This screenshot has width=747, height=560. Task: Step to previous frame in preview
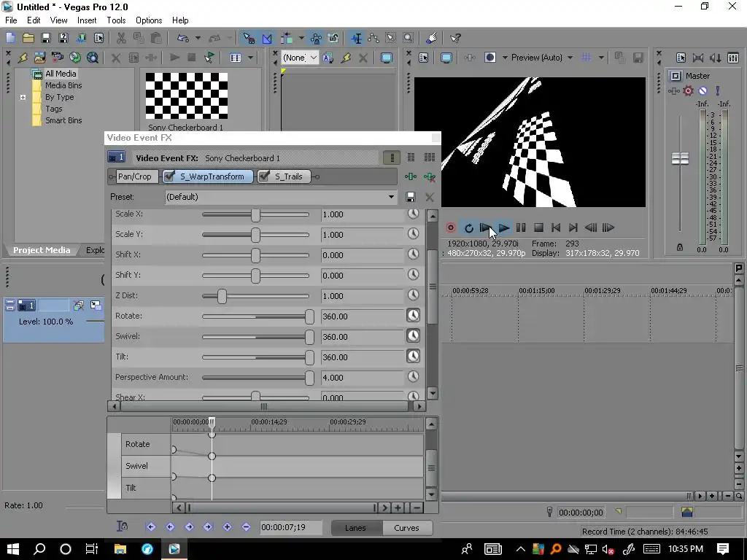coord(591,227)
